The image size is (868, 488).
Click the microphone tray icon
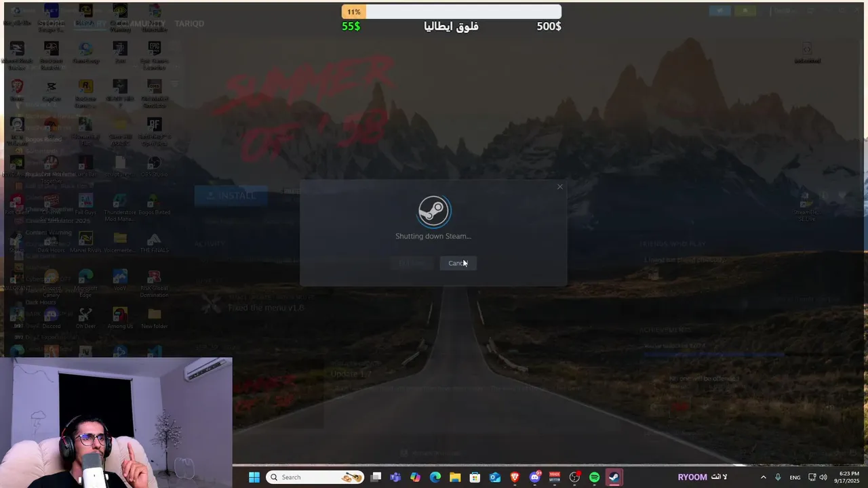(x=778, y=477)
